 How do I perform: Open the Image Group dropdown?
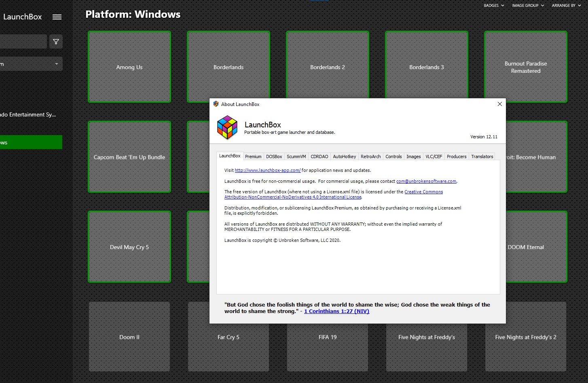[528, 6]
